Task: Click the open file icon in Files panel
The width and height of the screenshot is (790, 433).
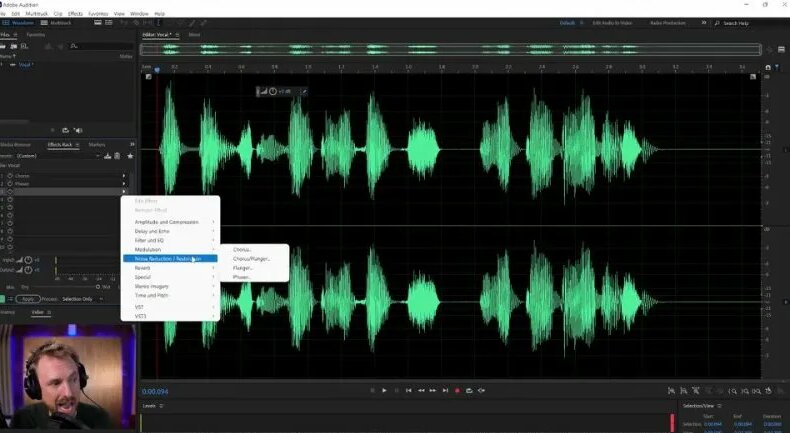Action: (x=4, y=46)
